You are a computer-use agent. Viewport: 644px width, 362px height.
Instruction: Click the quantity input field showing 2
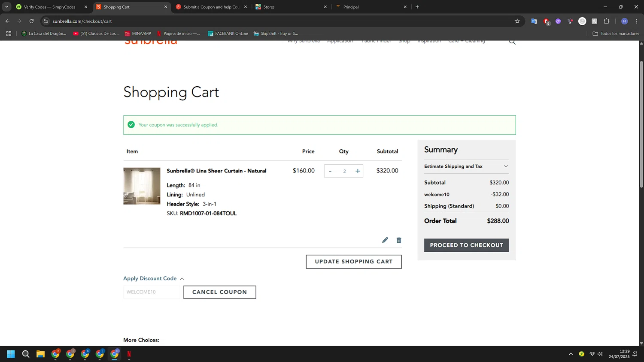(x=344, y=171)
